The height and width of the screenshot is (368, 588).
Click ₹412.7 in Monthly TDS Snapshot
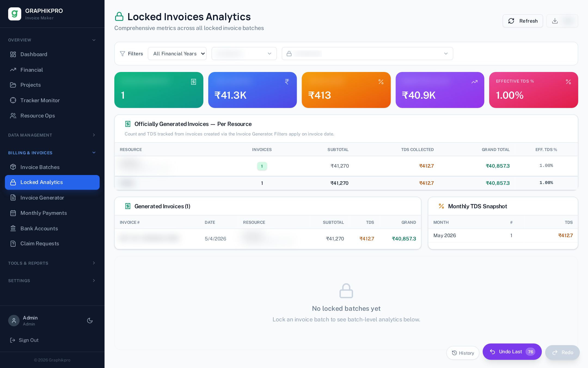(565, 236)
